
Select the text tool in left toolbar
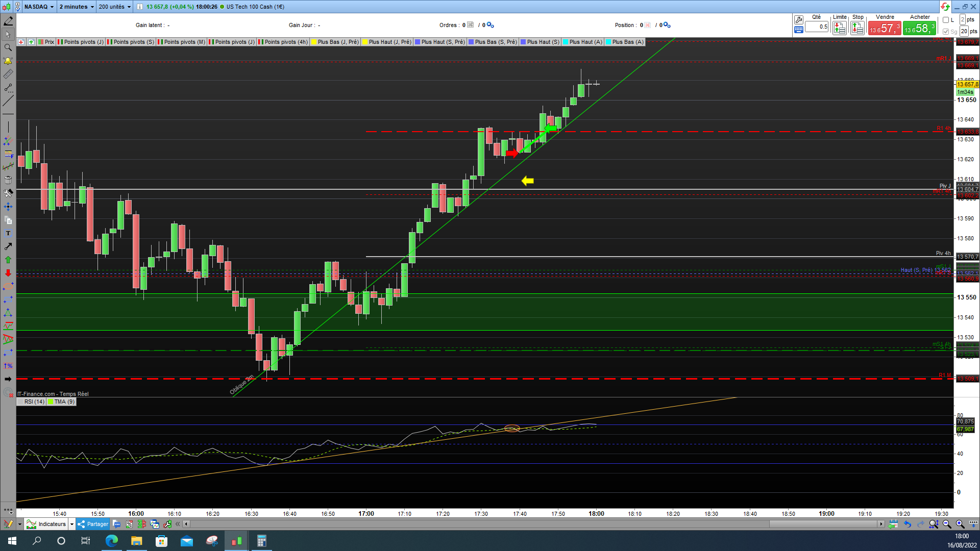pyautogui.click(x=8, y=233)
